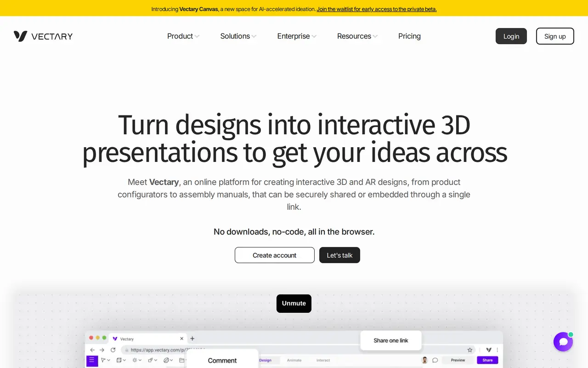Select the Vectary browser tab in demo

(148, 339)
